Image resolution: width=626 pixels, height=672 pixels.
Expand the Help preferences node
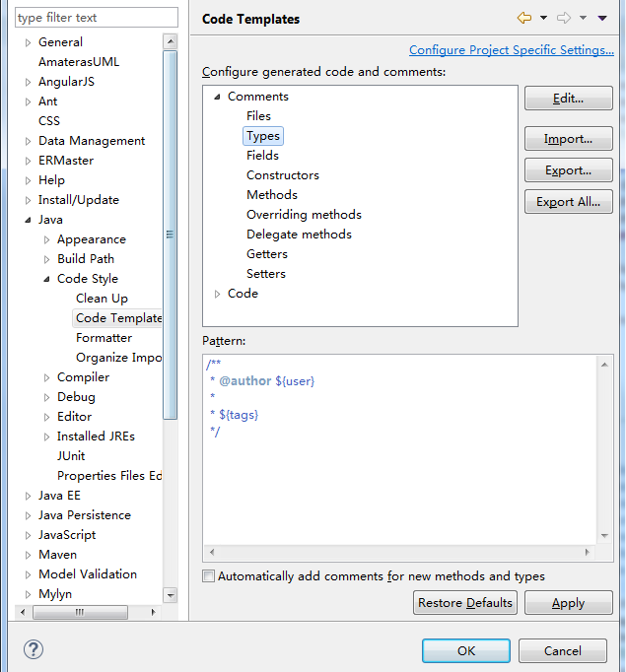pyautogui.click(x=28, y=180)
